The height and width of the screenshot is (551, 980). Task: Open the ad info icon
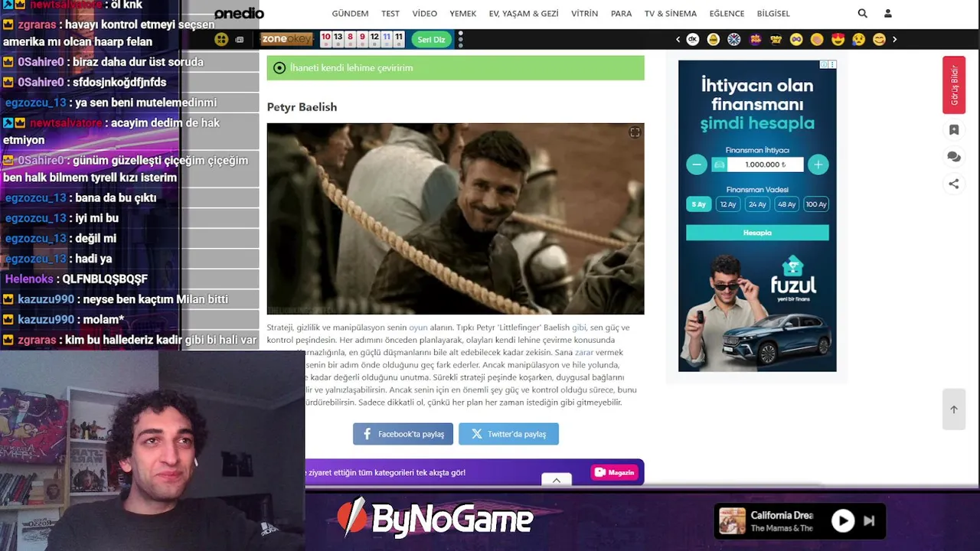824,64
